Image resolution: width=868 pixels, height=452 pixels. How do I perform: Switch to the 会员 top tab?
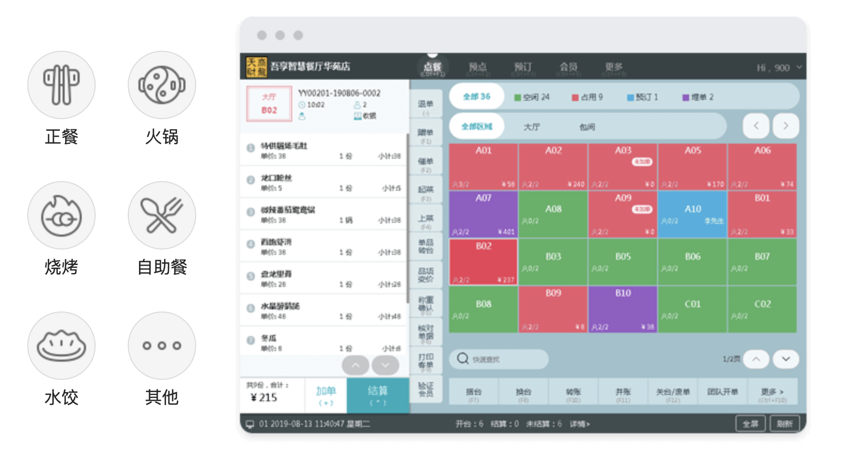coord(568,67)
